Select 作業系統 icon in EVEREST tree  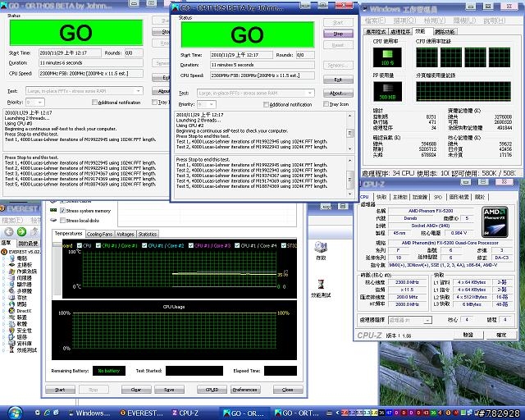12,272
